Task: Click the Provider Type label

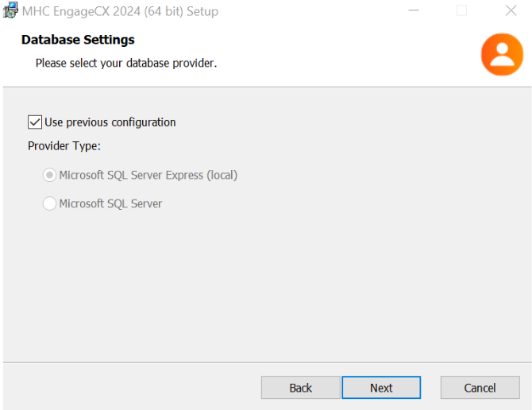Action: click(64, 146)
